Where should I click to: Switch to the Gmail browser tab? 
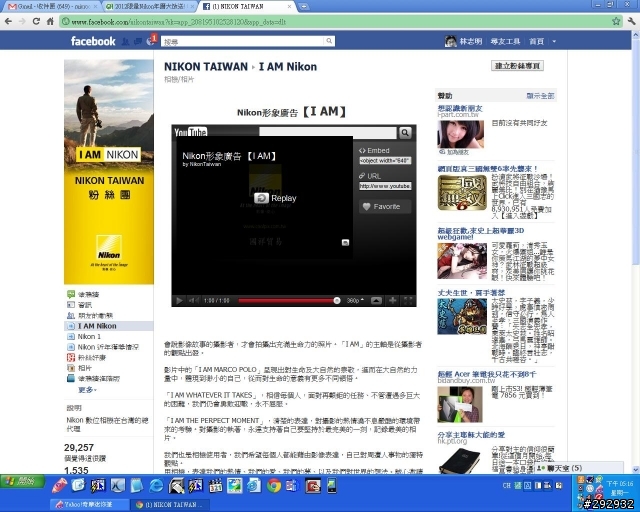coord(49,7)
